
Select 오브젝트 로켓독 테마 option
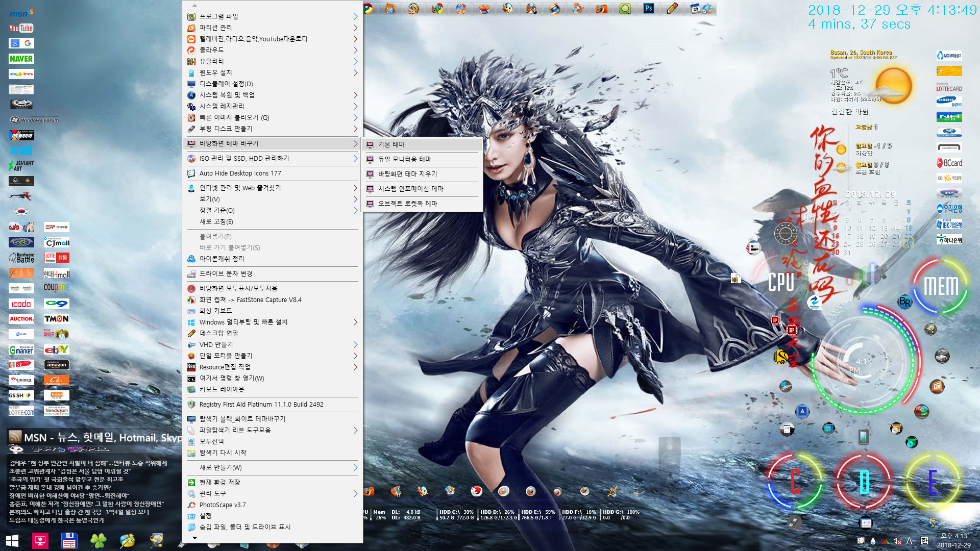(x=422, y=204)
